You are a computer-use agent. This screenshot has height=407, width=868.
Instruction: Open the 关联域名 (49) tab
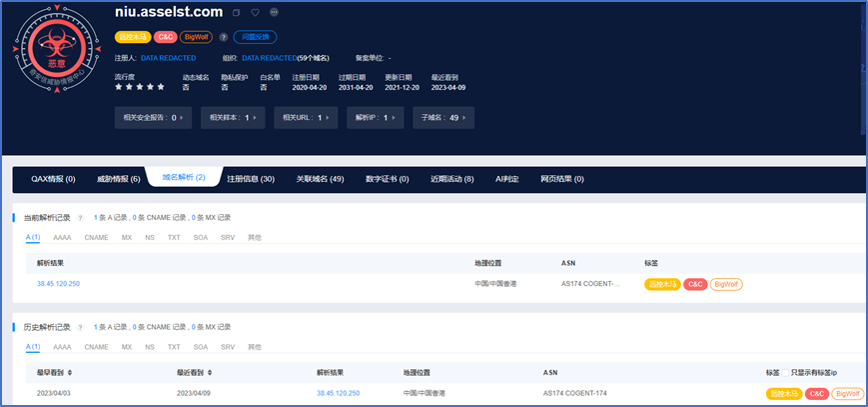tap(320, 179)
